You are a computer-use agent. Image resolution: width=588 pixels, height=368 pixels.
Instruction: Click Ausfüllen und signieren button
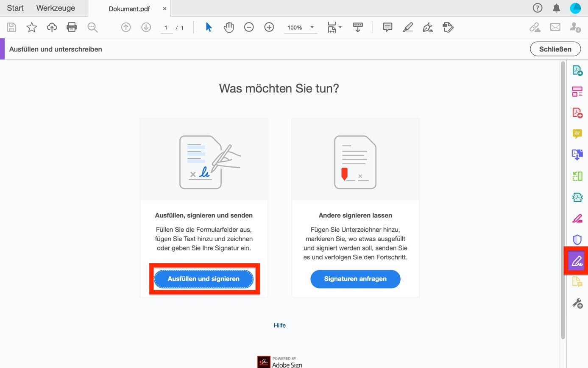pyautogui.click(x=203, y=279)
